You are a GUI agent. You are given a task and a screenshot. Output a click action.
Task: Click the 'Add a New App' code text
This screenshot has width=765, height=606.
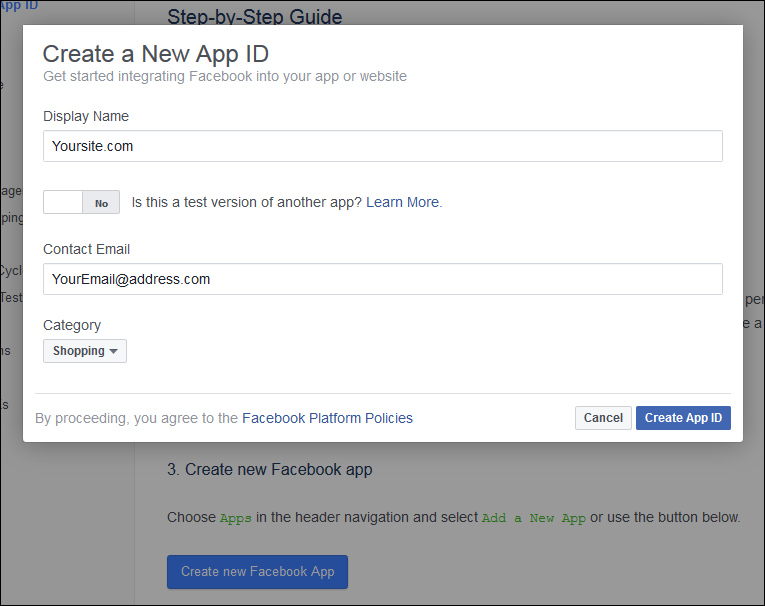(x=534, y=518)
